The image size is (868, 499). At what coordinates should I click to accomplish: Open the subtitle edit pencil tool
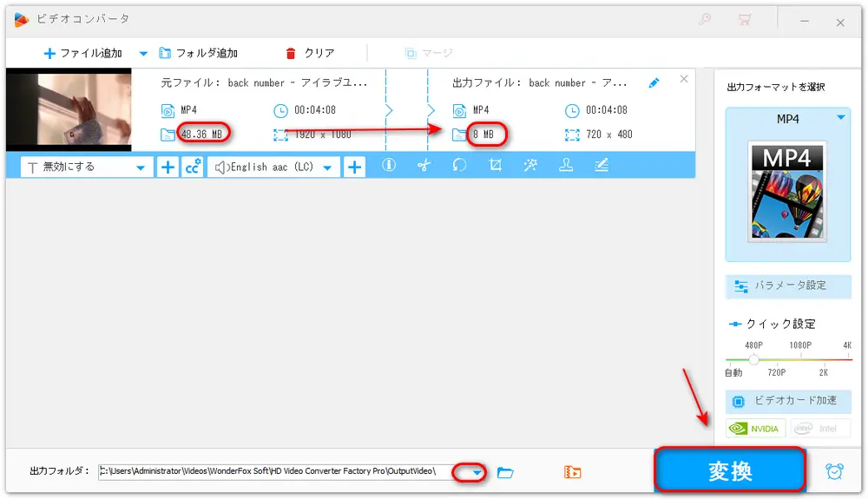pyautogui.click(x=602, y=165)
